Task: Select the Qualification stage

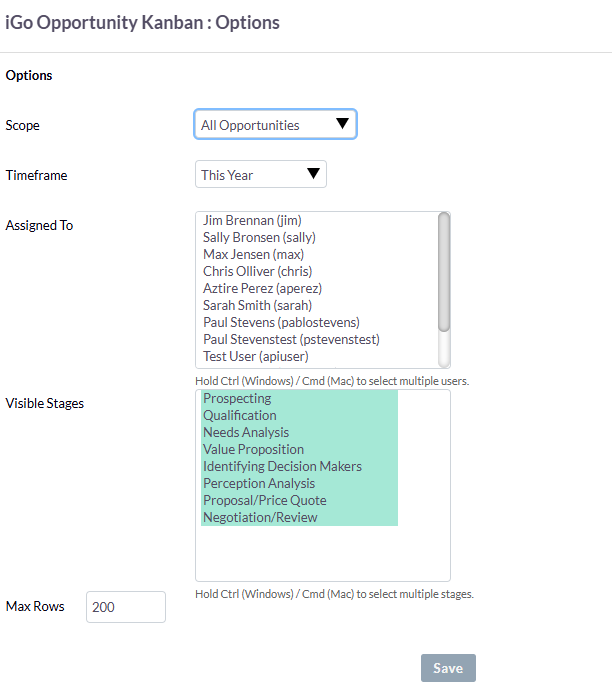Action: pos(240,415)
